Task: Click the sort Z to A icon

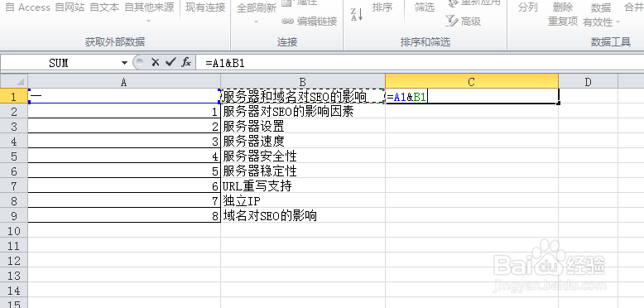Action: [357, 15]
